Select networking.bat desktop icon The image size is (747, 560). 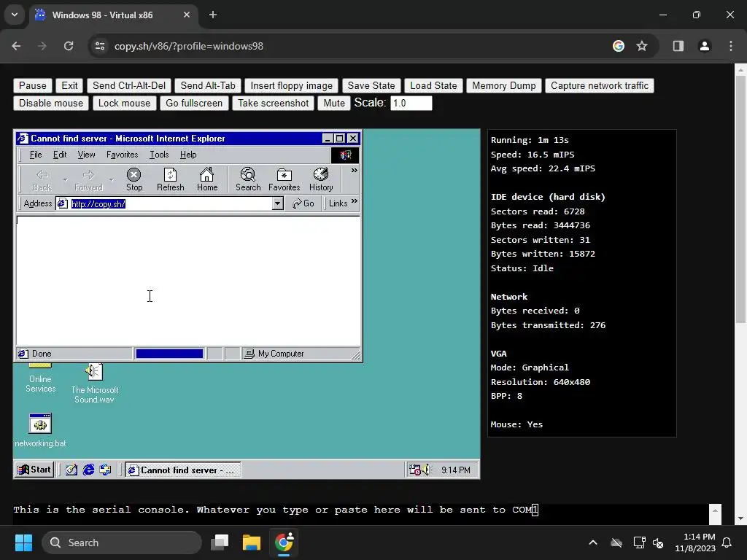click(x=40, y=430)
